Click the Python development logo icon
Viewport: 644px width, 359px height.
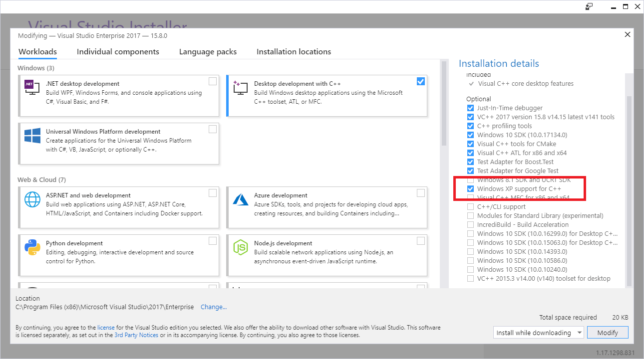32,247
